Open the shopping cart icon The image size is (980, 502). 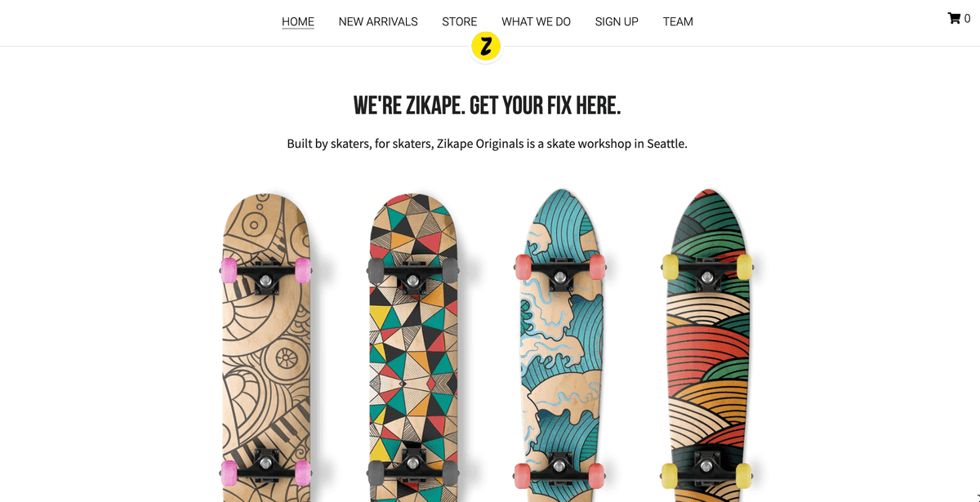pyautogui.click(x=953, y=18)
